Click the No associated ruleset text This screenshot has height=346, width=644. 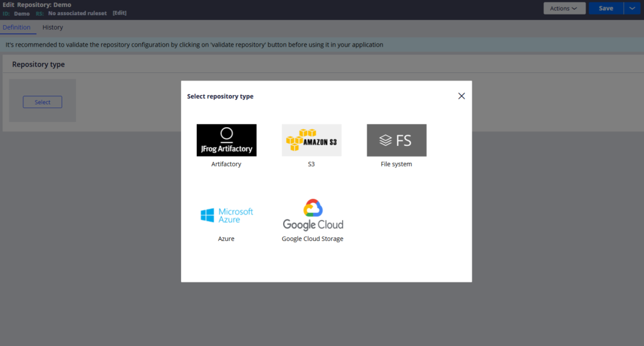(77, 13)
